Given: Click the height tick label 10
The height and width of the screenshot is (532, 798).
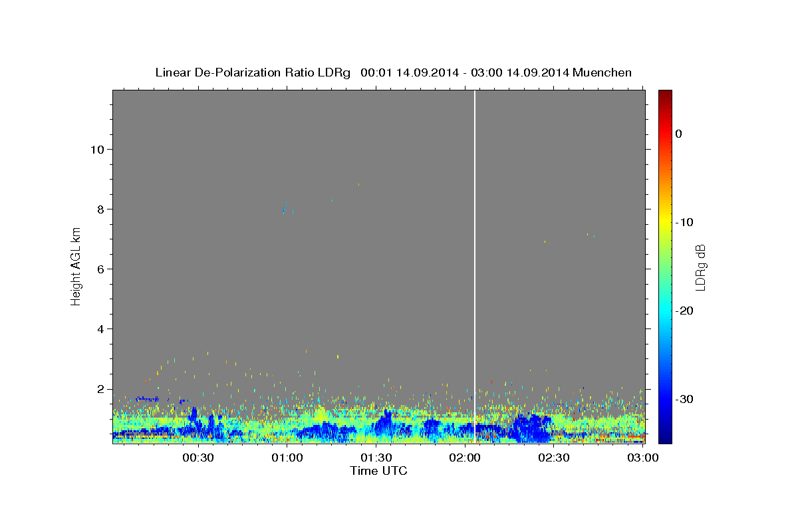Looking at the screenshot, I should pos(96,149).
